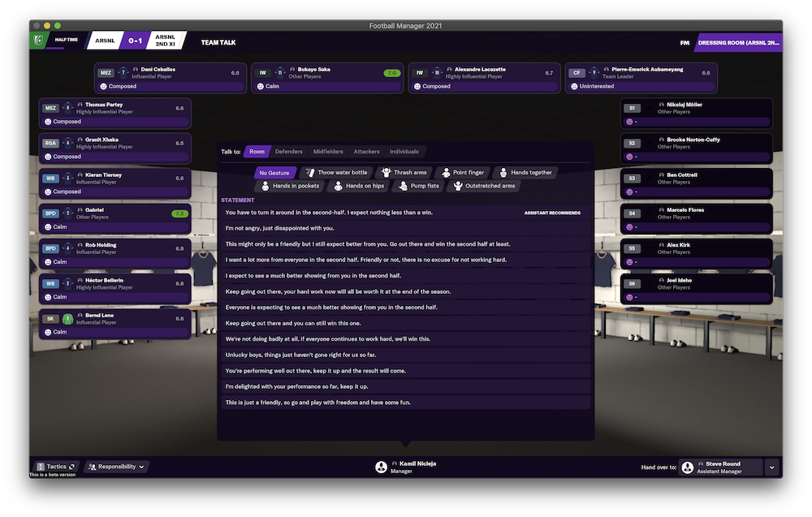Open the Responsibility dropdown
The image size is (812, 517).
coord(117,467)
